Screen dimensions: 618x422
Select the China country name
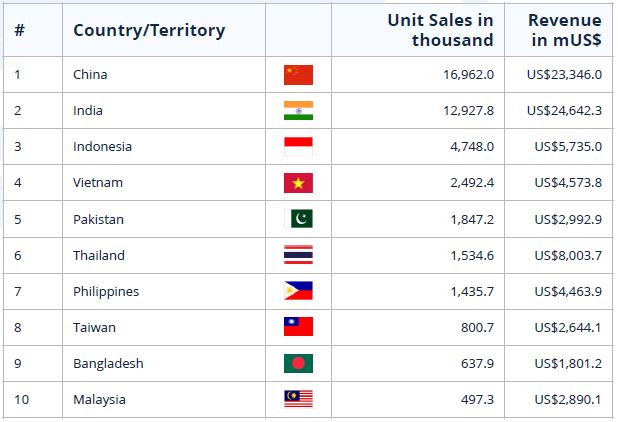click(90, 74)
